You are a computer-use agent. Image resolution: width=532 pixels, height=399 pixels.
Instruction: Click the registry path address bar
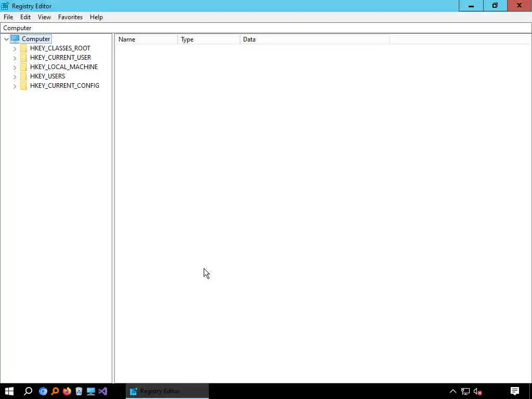(266, 28)
